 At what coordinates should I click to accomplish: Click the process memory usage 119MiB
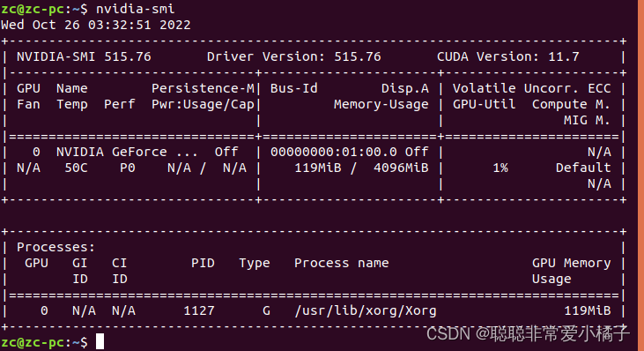(x=587, y=310)
